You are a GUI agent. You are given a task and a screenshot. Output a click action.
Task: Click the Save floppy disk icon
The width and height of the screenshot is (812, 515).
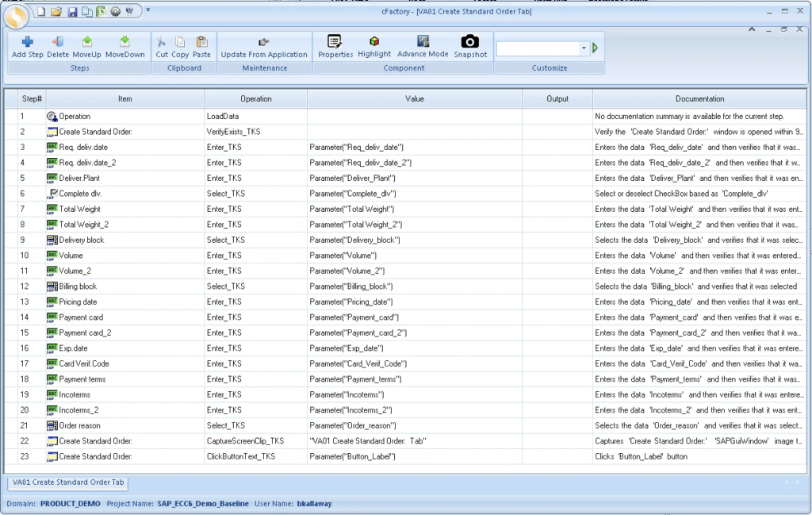72,11
